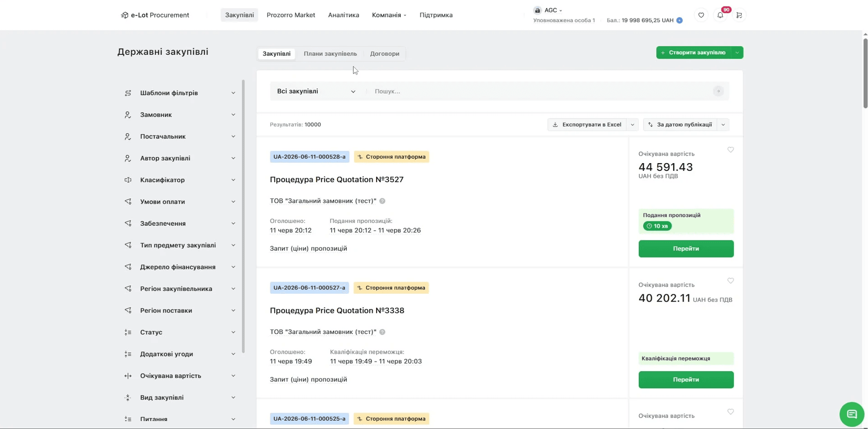The height and width of the screenshot is (429, 868).
Task: Click the Регіон поставки icon
Action: click(128, 310)
